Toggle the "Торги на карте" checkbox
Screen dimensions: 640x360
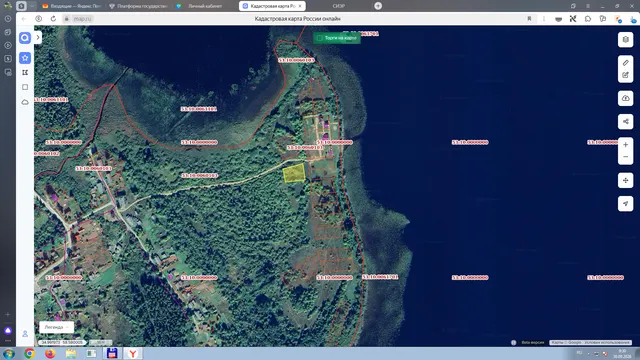[x=320, y=38]
